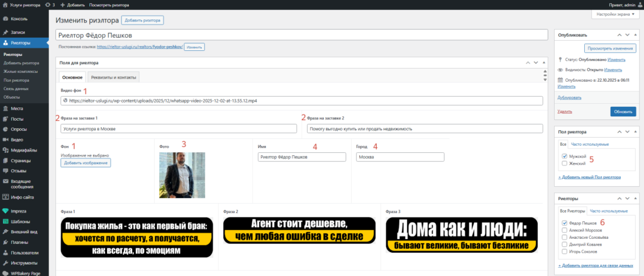The image size is (644, 276).
Task: Click Удалить link in publish box
Action: coord(565,111)
